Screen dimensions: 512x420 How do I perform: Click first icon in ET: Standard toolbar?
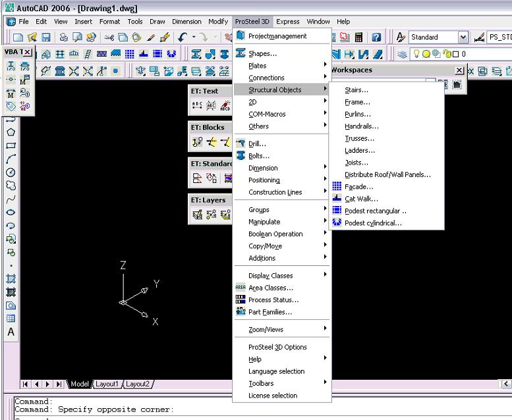tap(197, 178)
